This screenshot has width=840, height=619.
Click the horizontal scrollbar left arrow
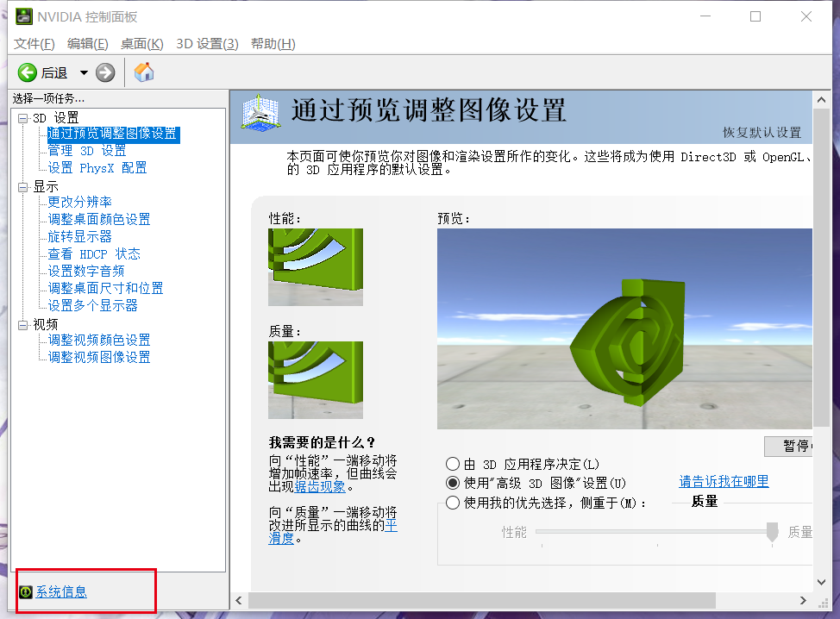tap(239, 600)
